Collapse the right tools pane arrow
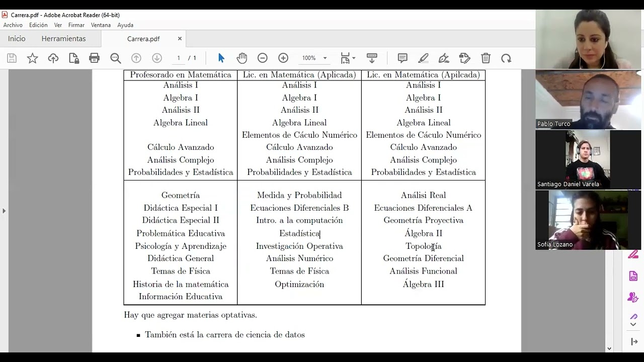 pos(634,341)
